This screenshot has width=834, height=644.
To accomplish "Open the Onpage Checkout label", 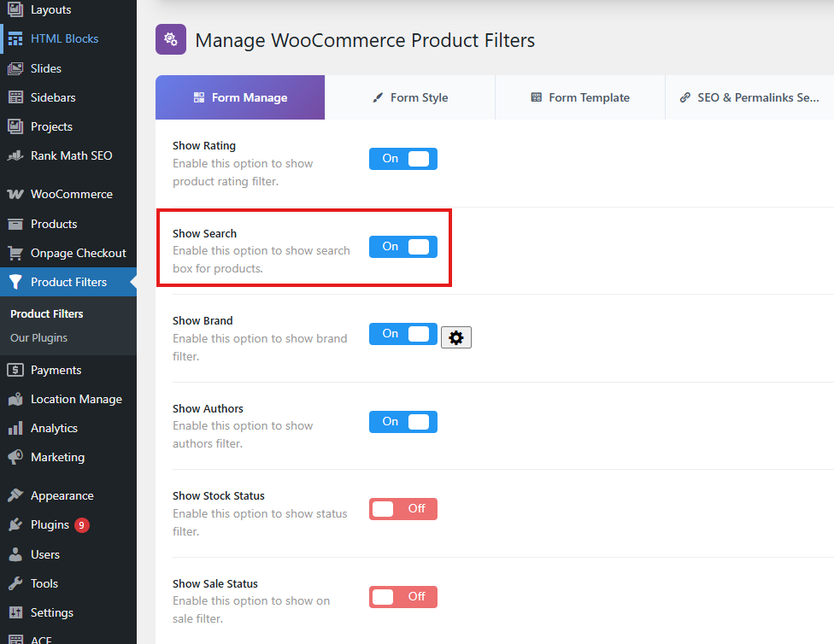I will click(79, 253).
